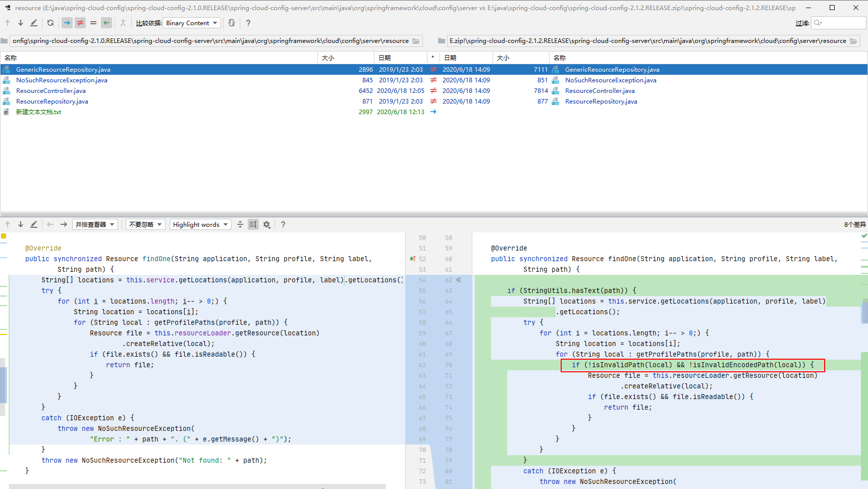Collapse unchanged fragments in diff viewer
This screenshot has height=489, width=868.
[240, 224]
